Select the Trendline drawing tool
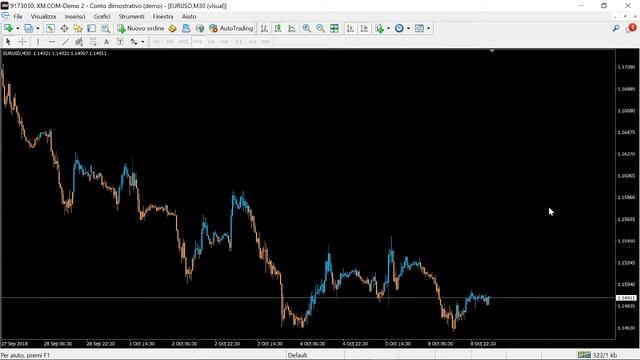The width and height of the screenshot is (640, 360). (x=65, y=42)
